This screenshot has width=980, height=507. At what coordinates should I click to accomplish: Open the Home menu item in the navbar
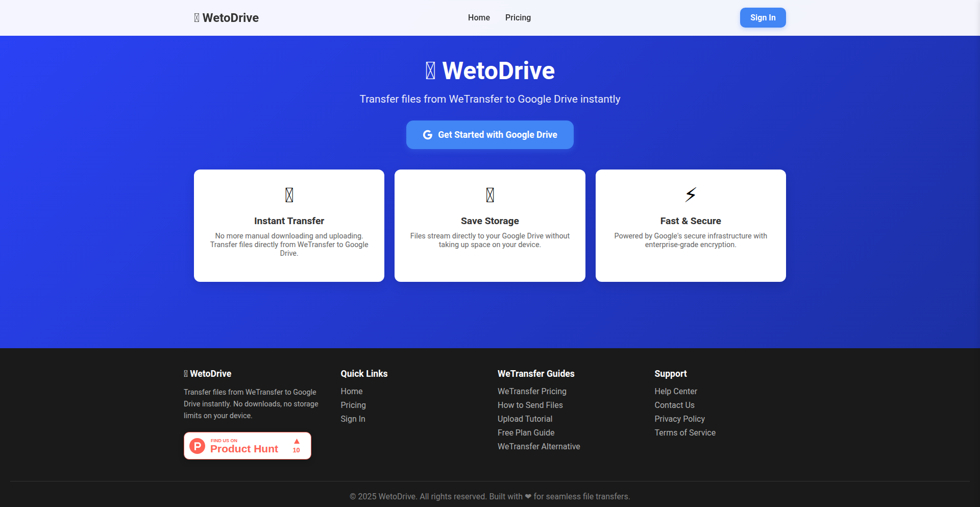pos(478,17)
